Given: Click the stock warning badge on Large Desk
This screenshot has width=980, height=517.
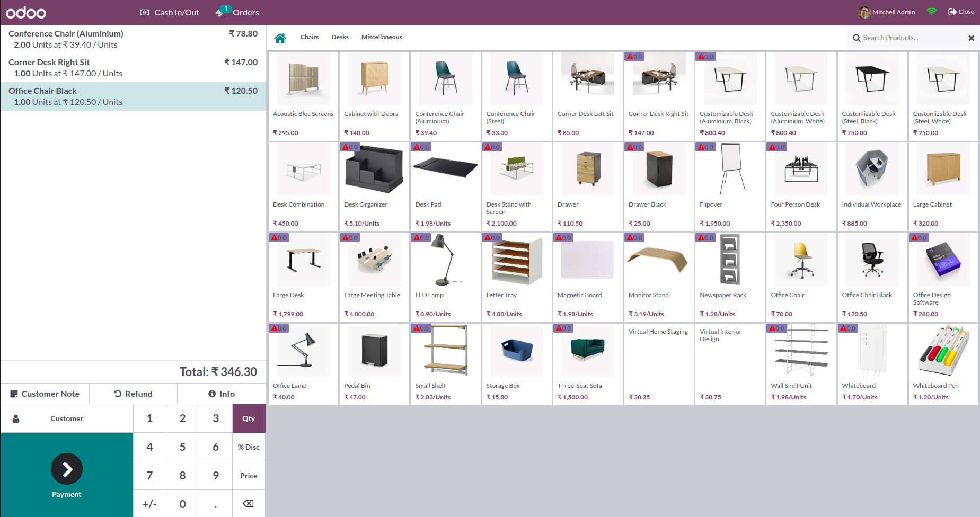Looking at the screenshot, I should 279,238.
